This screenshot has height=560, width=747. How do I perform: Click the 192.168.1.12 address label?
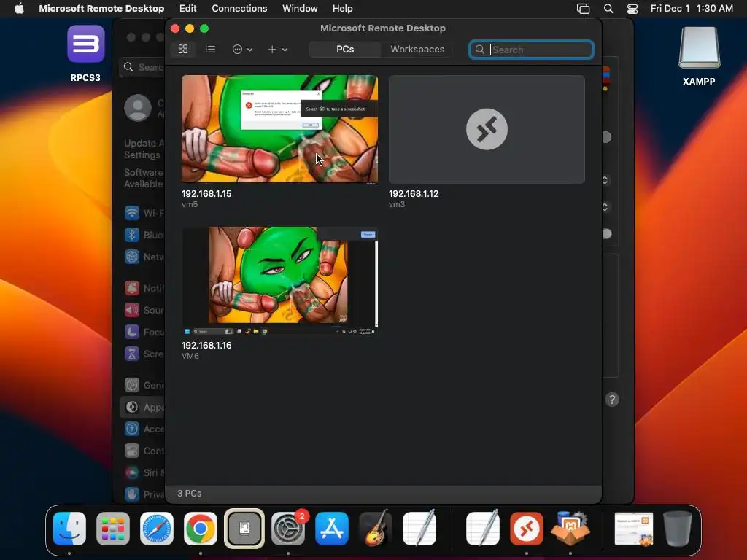[414, 194]
